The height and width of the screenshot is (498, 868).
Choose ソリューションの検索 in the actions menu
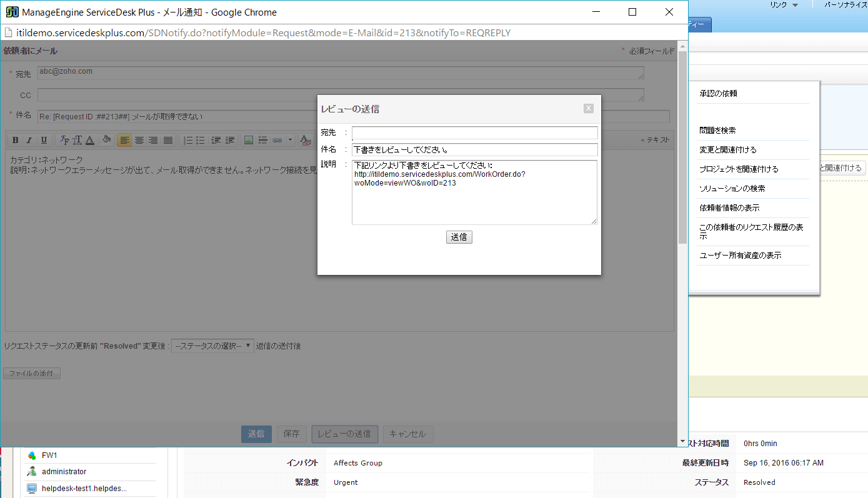(x=732, y=188)
